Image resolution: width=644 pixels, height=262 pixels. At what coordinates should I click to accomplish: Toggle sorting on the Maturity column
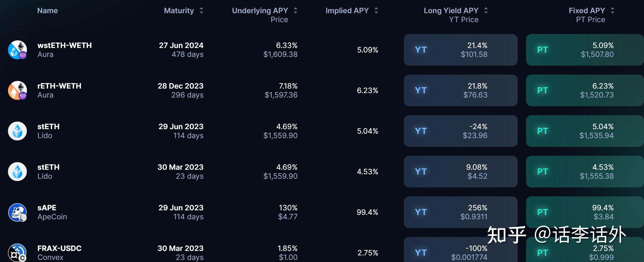[201, 11]
